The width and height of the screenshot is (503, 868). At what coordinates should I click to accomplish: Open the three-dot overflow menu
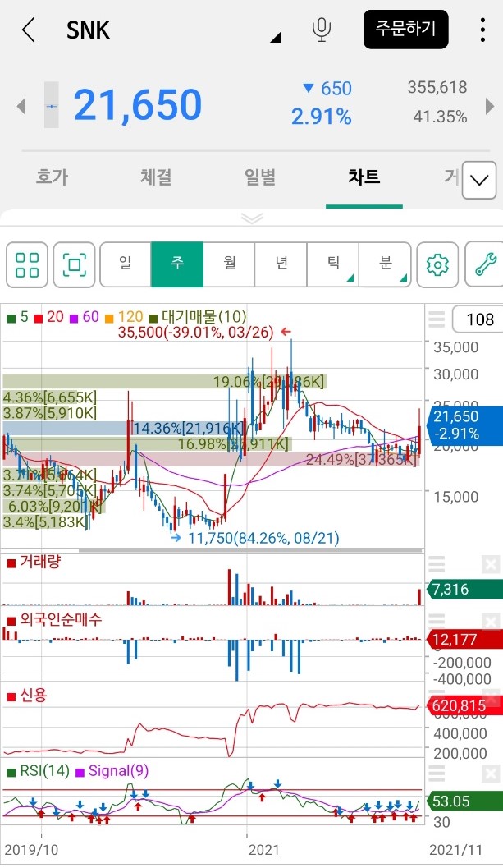(483, 30)
